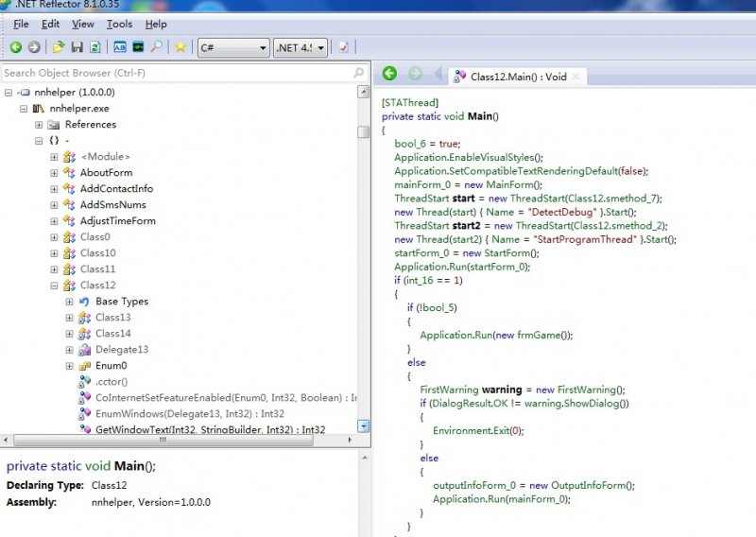The height and width of the screenshot is (537, 756).
Task: Click the AboutForm class icon
Action: (69, 173)
